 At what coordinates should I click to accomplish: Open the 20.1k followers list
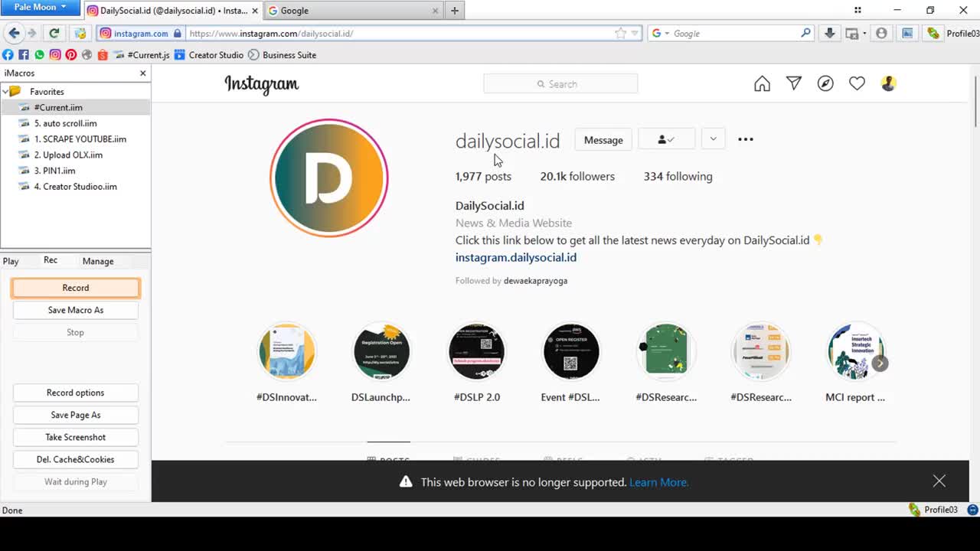(577, 176)
